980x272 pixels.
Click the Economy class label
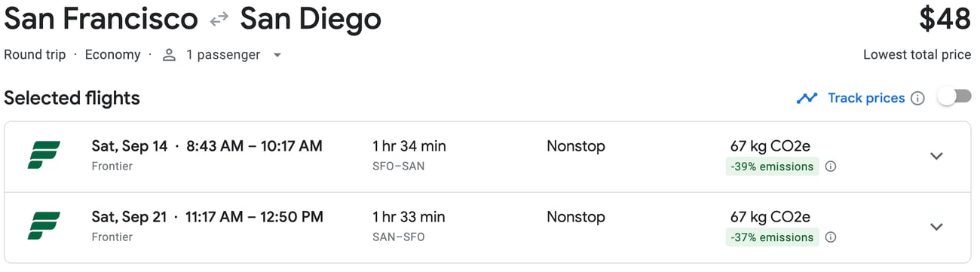tap(112, 55)
